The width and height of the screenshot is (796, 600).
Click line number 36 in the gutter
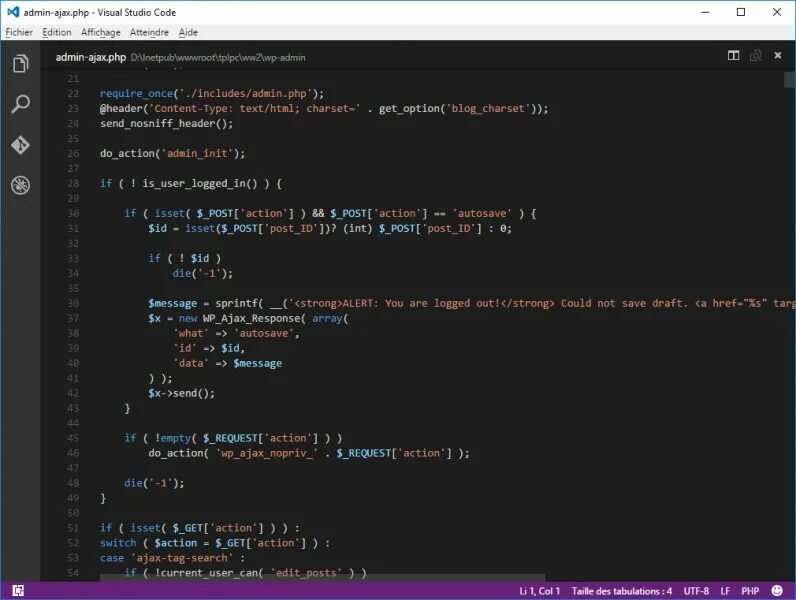[x=73, y=303]
